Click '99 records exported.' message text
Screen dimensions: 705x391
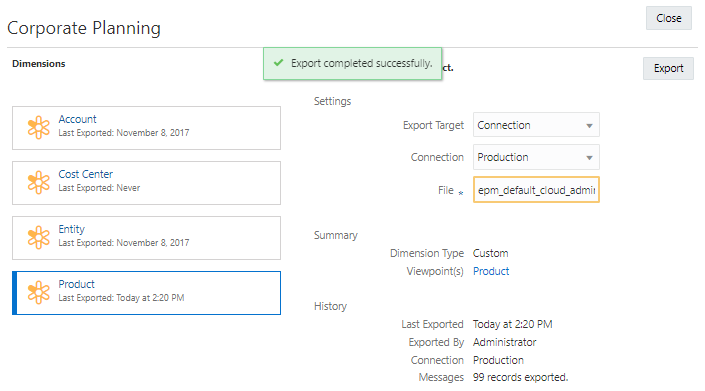pyautogui.click(x=520, y=378)
